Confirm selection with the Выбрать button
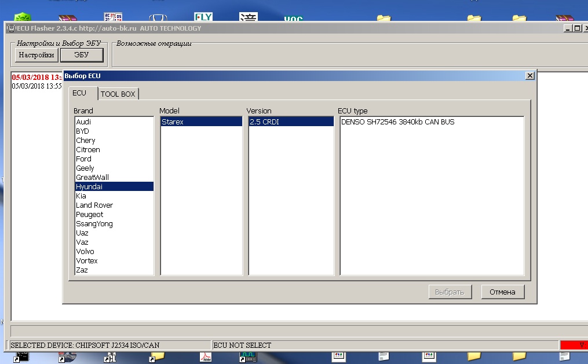 click(x=450, y=292)
